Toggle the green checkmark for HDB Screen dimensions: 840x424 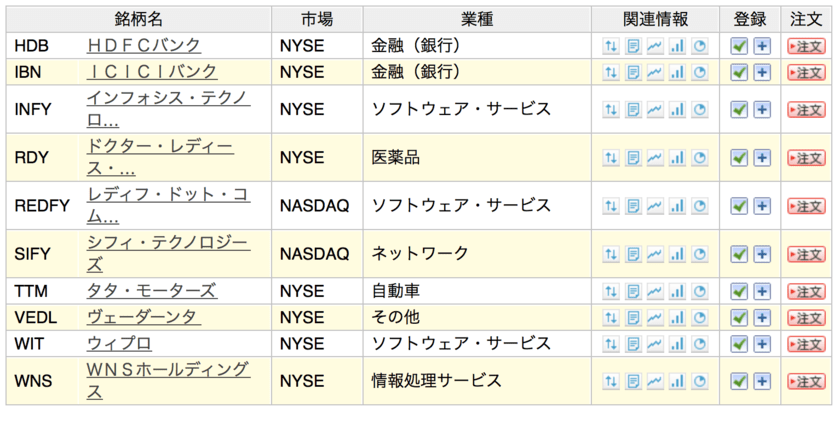coord(739,46)
